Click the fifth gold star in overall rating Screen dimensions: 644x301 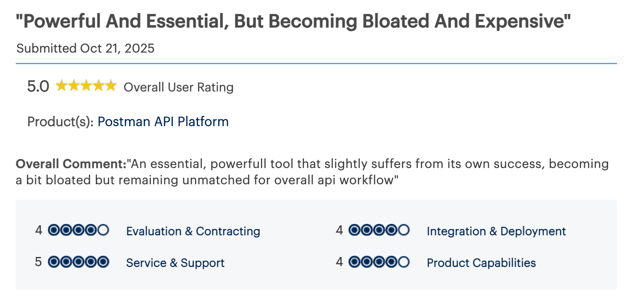111,86
